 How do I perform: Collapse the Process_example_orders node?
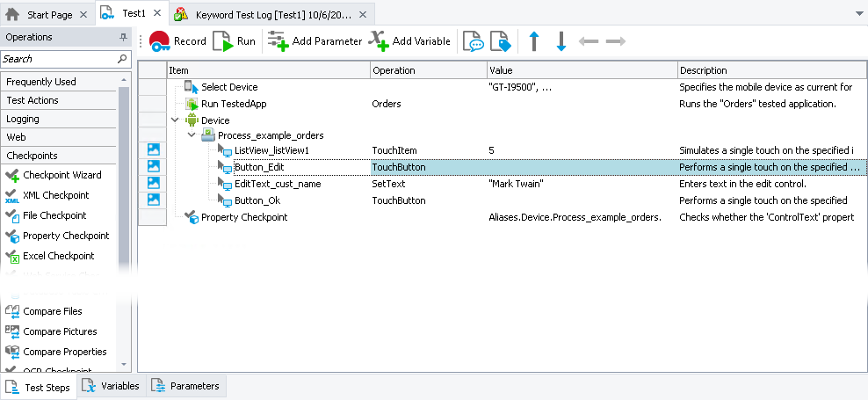pos(192,135)
